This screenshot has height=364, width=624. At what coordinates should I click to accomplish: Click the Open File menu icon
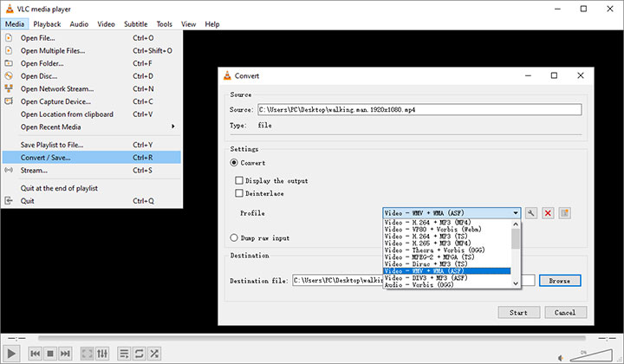pos(9,38)
